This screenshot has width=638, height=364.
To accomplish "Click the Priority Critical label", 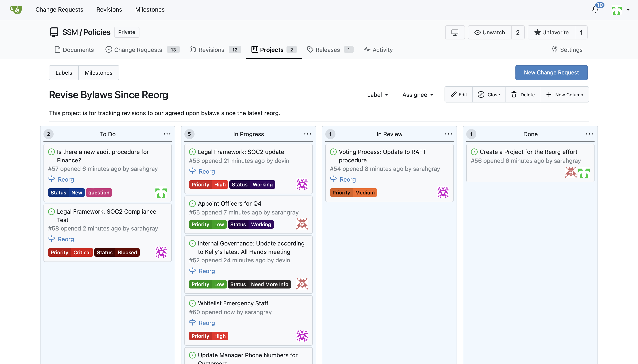I will [70, 252].
